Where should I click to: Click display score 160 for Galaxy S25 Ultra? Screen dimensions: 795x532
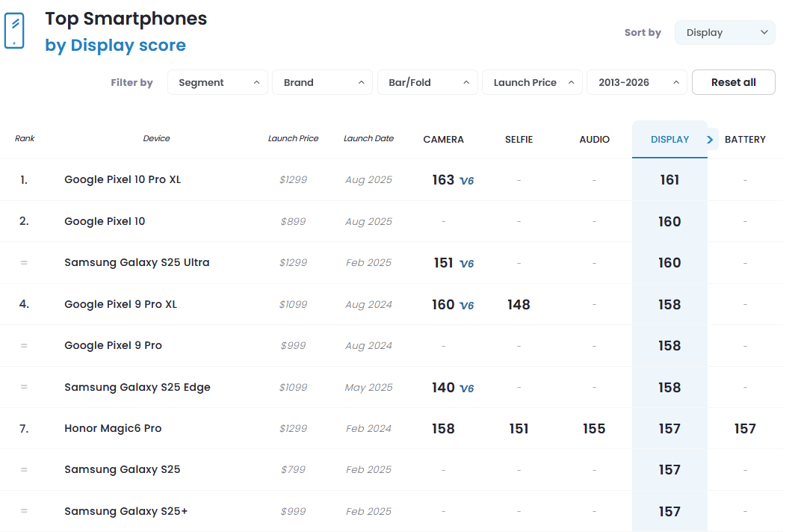pos(669,263)
